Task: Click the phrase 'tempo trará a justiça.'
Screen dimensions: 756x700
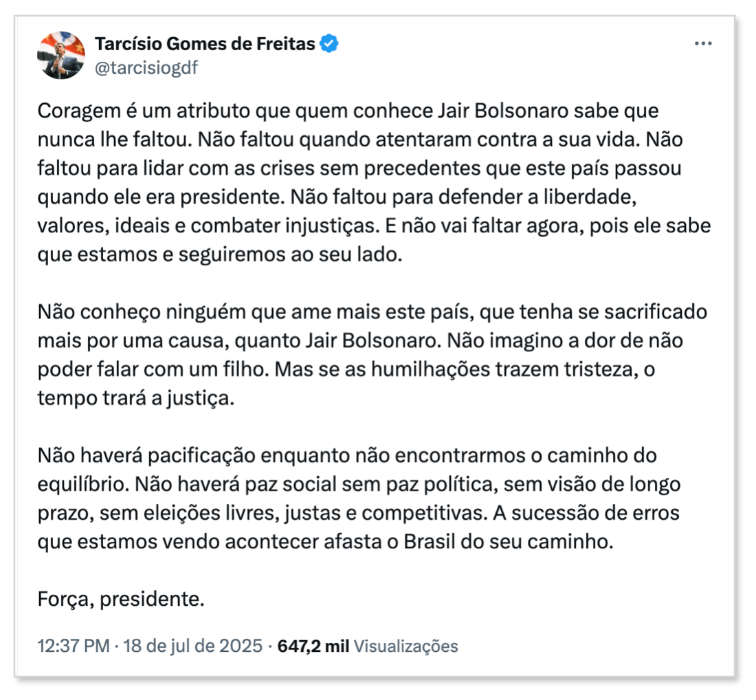Action: tap(136, 399)
